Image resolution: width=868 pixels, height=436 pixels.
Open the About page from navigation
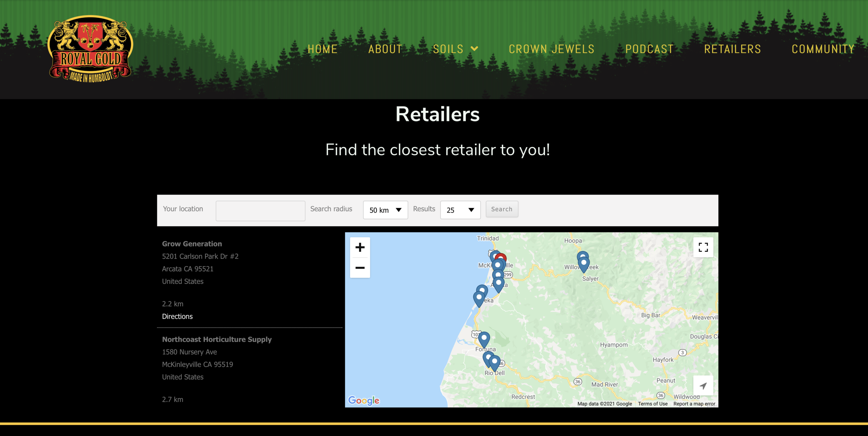point(385,49)
